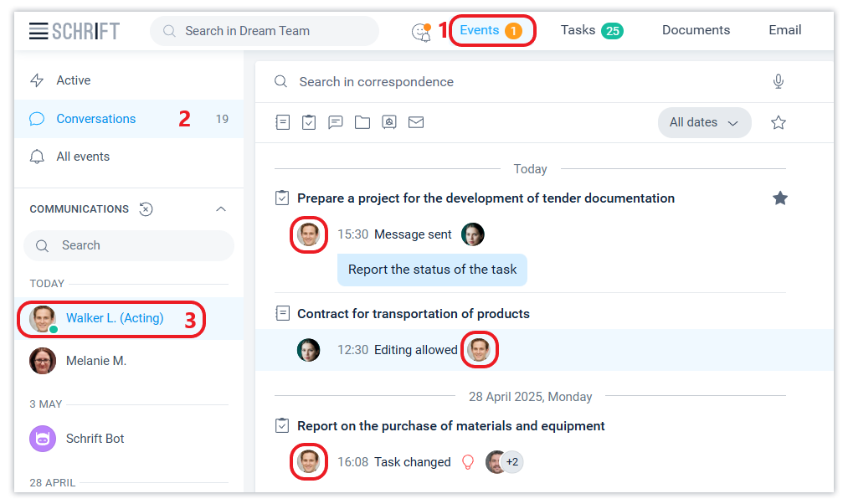This screenshot has height=504, width=848.
Task: Filter correspondence by documents icon
Action: (x=283, y=122)
